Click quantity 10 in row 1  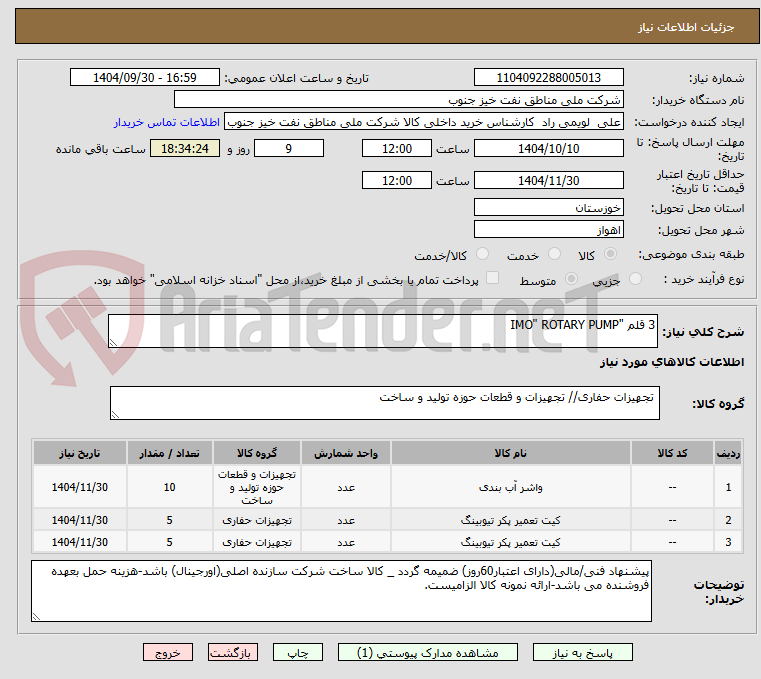click(169, 487)
